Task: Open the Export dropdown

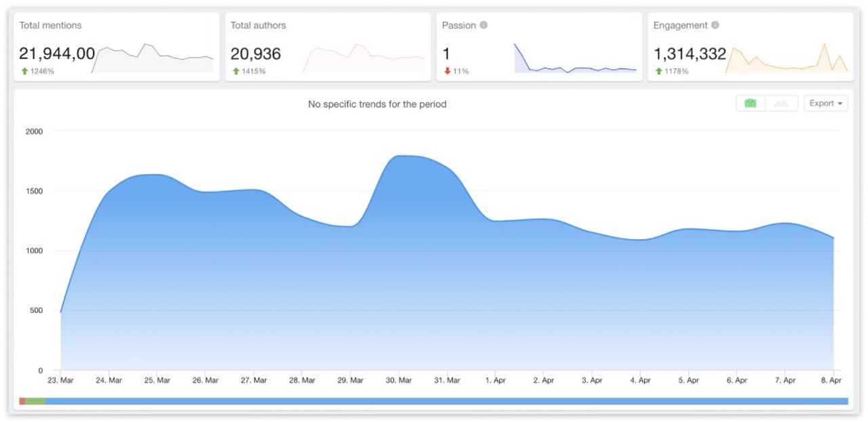Action: 825,104
